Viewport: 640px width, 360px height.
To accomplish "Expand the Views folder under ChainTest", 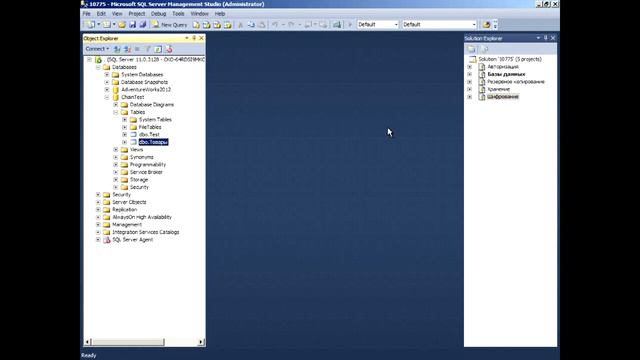I will tap(116, 150).
